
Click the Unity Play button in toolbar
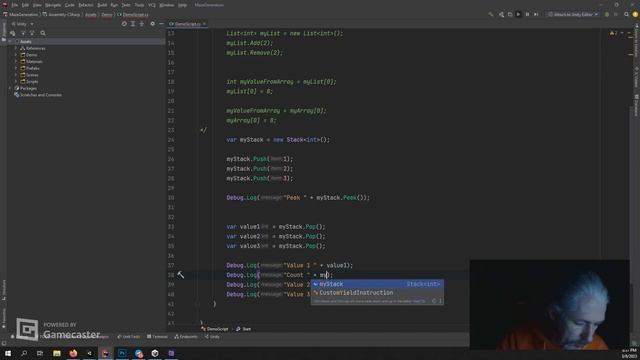pyautogui.click(x=518, y=14)
